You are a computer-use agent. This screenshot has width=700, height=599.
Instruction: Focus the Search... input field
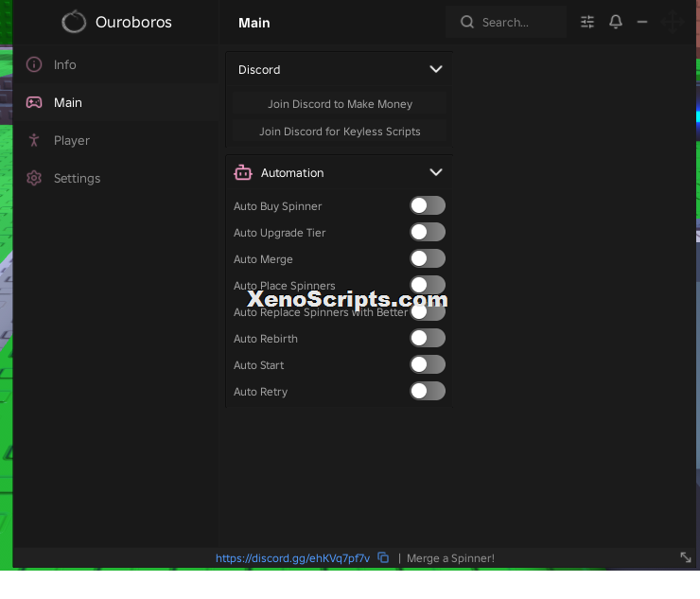(x=506, y=22)
